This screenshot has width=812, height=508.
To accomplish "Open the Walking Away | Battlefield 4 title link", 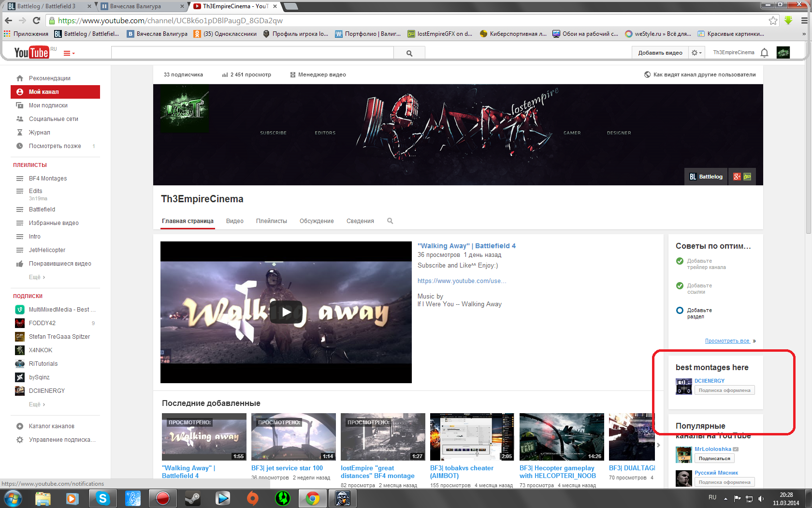I will [466, 246].
